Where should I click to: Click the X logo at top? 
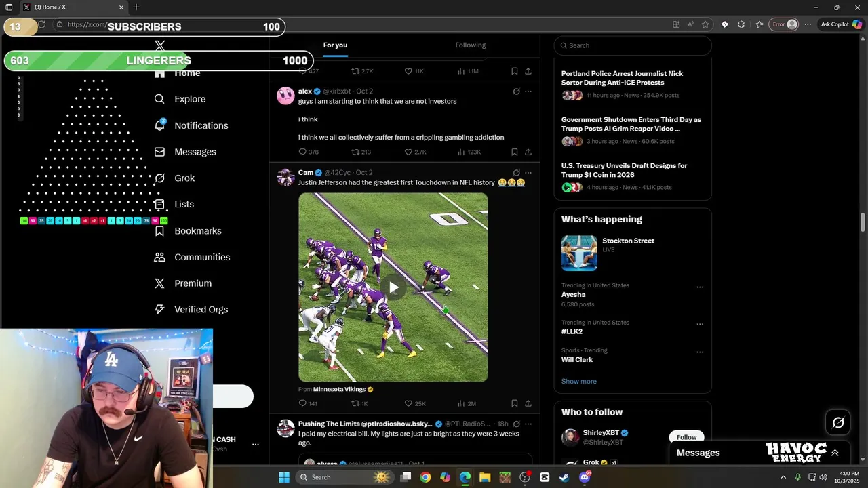pyautogui.click(x=160, y=45)
